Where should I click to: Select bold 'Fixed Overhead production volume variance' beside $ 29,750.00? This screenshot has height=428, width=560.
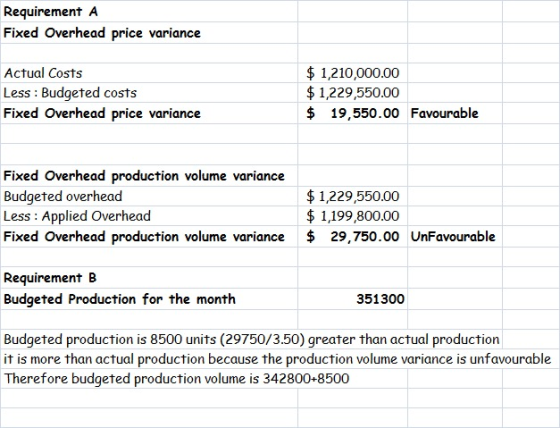[149, 237]
